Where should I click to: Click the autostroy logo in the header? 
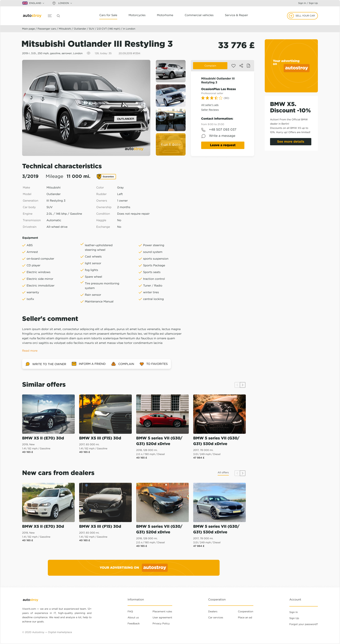32,16
